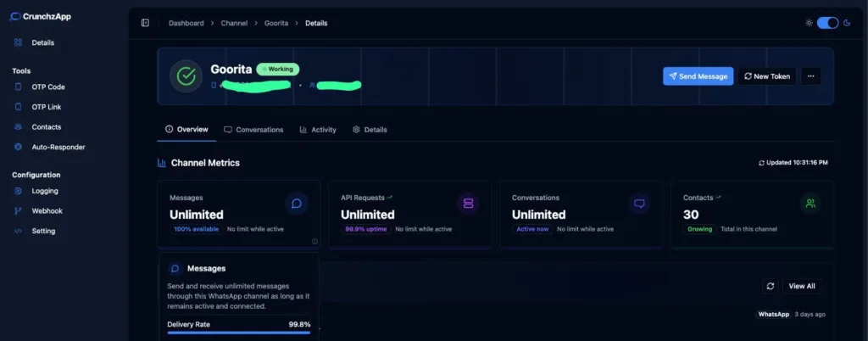Go to Channel breadcrumb
Viewport: 868px width, 341px height.
coord(234,23)
